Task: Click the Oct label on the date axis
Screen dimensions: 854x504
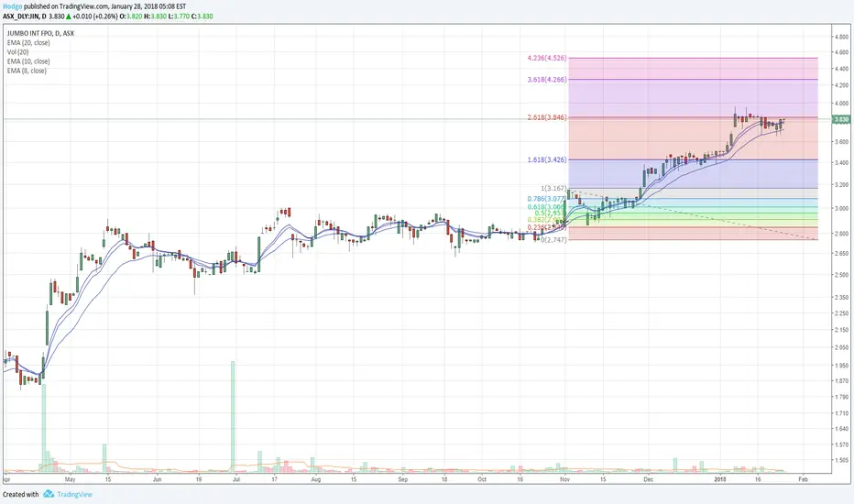Action: pos(482,479)
